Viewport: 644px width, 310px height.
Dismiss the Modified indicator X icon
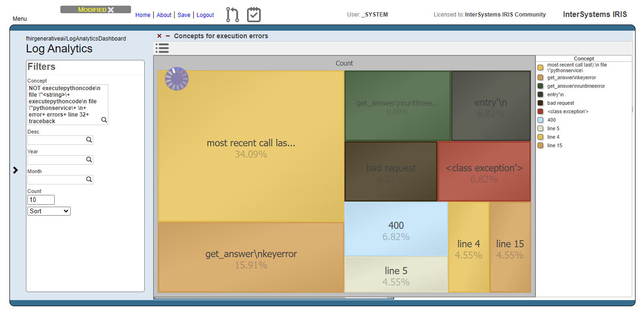[x=111, y=10]
